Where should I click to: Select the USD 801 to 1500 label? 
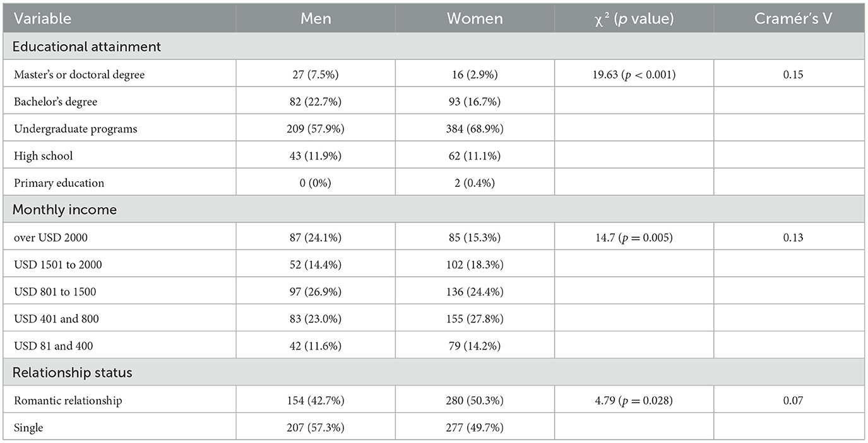click(55, 292)
